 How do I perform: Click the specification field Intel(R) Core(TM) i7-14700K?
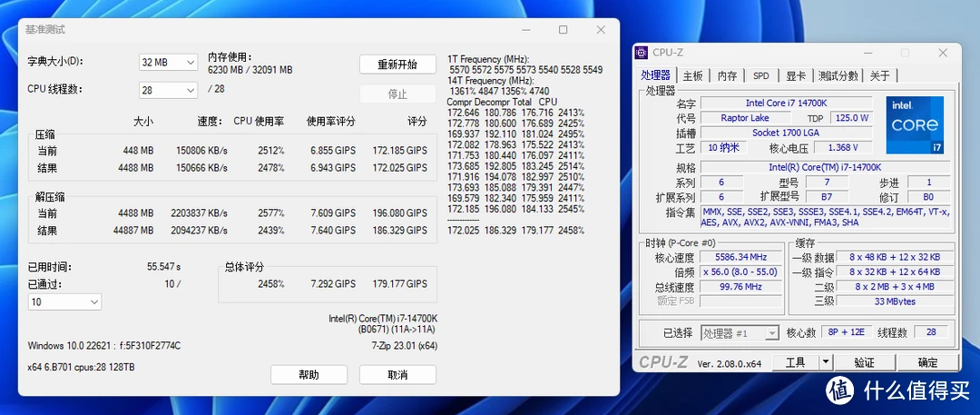pos(825,167)
